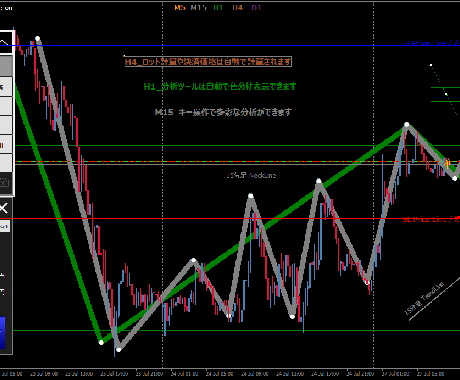
Task: Collapse the side panel with chevron-up button
Action: 4,42
